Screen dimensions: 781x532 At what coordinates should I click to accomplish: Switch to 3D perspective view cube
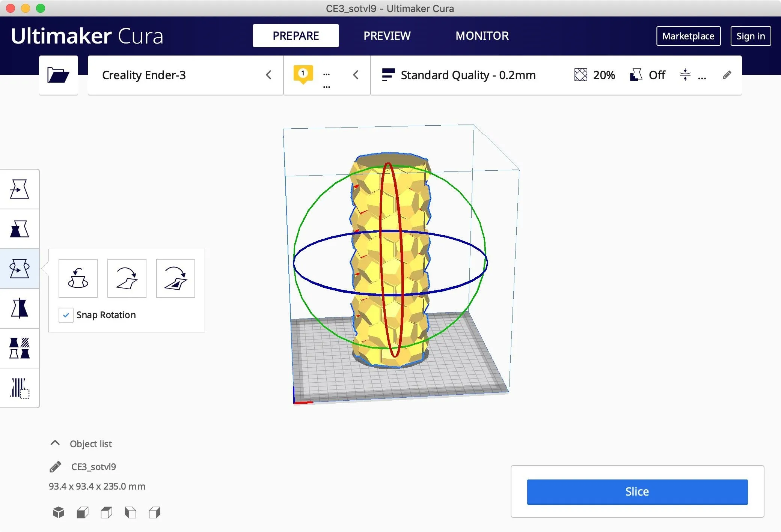(x=59, y=512)
